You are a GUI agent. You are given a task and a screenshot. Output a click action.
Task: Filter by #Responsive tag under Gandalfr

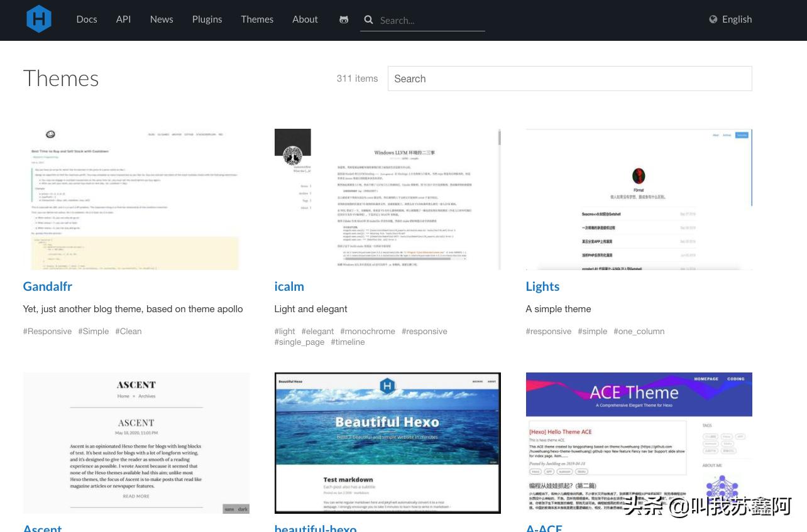tap(47, 331)
